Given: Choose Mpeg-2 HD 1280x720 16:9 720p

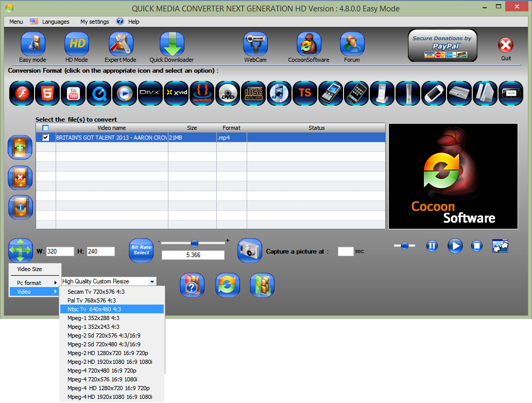Looking at the screenshot, I should coord(112,353).
